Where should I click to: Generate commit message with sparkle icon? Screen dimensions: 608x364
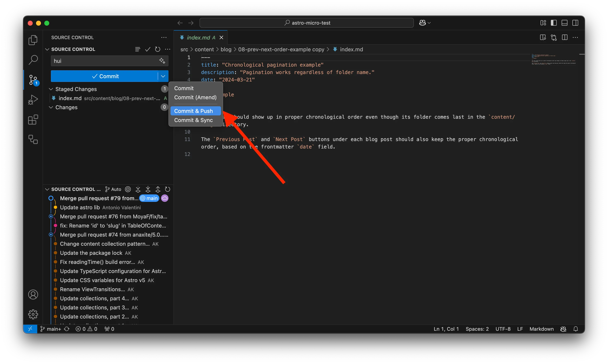coord(162,61)
